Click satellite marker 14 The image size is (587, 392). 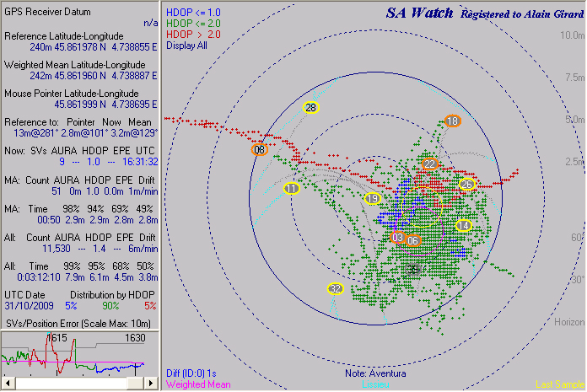(464, 226)
